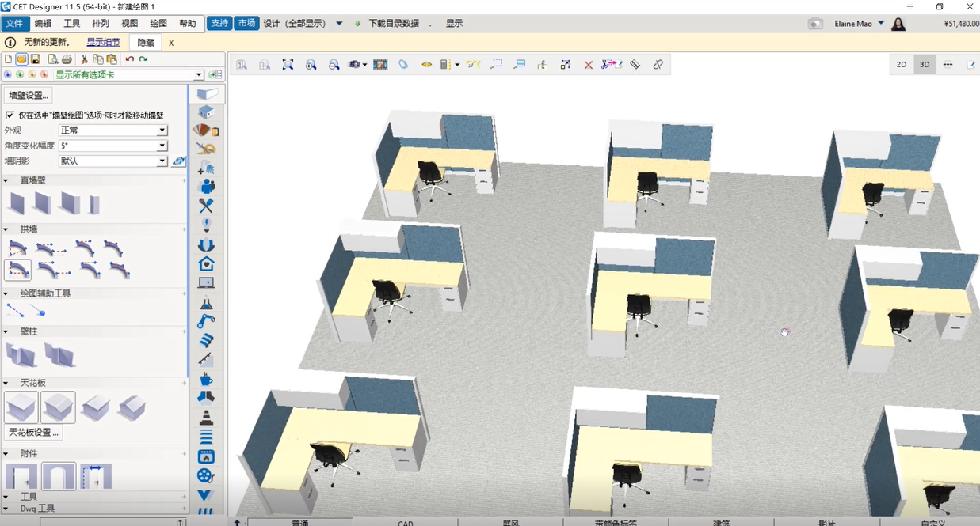Screen dimensions: 980x526
Task: Open the 文件 menu
Action: [x=14, y=23]
